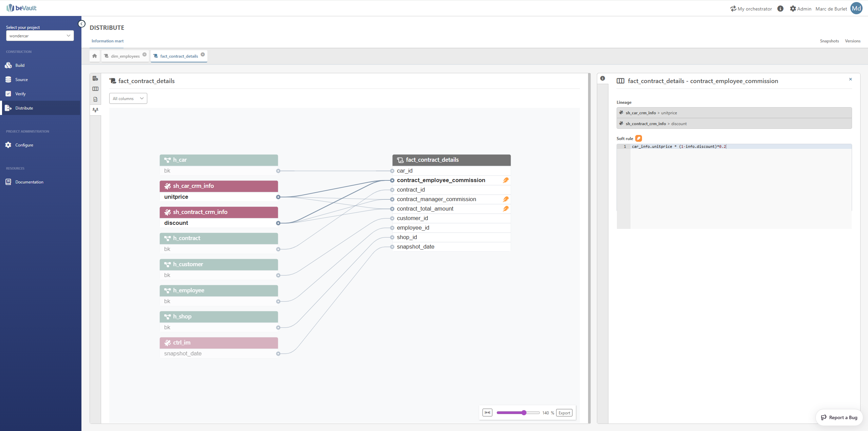The width and height of the screenshot is (868, 431).
Task: Open the info icon in top bar
Action: pos(780,9)
